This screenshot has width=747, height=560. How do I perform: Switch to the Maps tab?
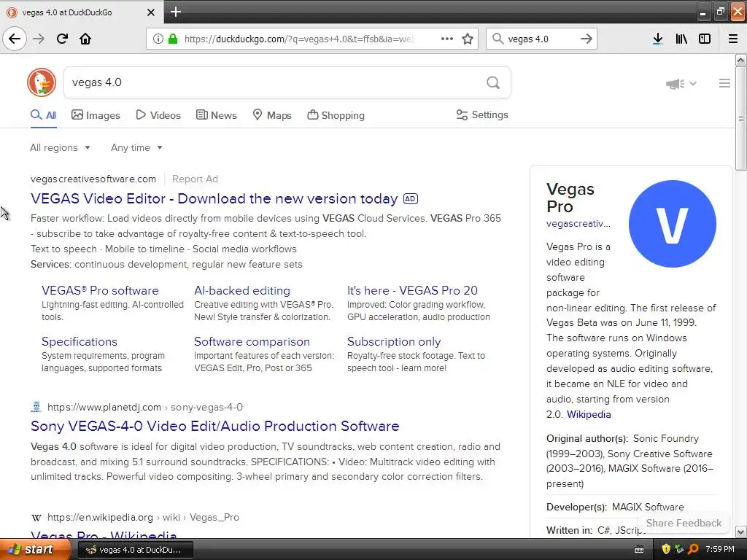pos(272,115)
